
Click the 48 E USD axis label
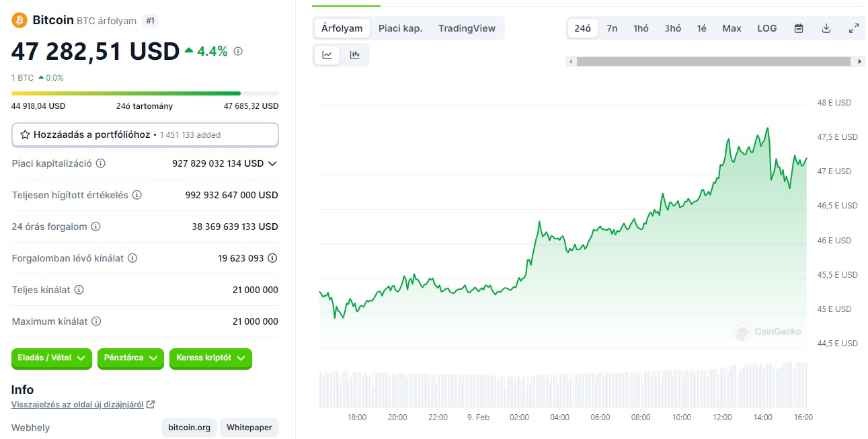click(834, 103)
